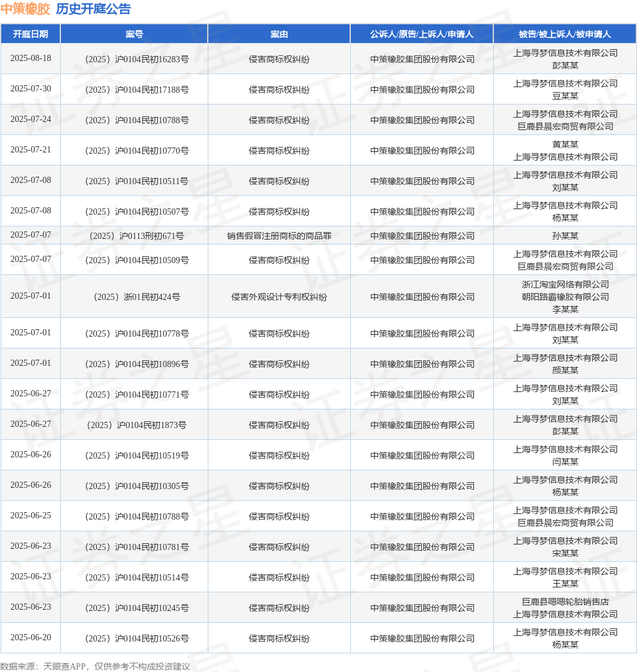Select the date 2025-07-30

(30, 89)
